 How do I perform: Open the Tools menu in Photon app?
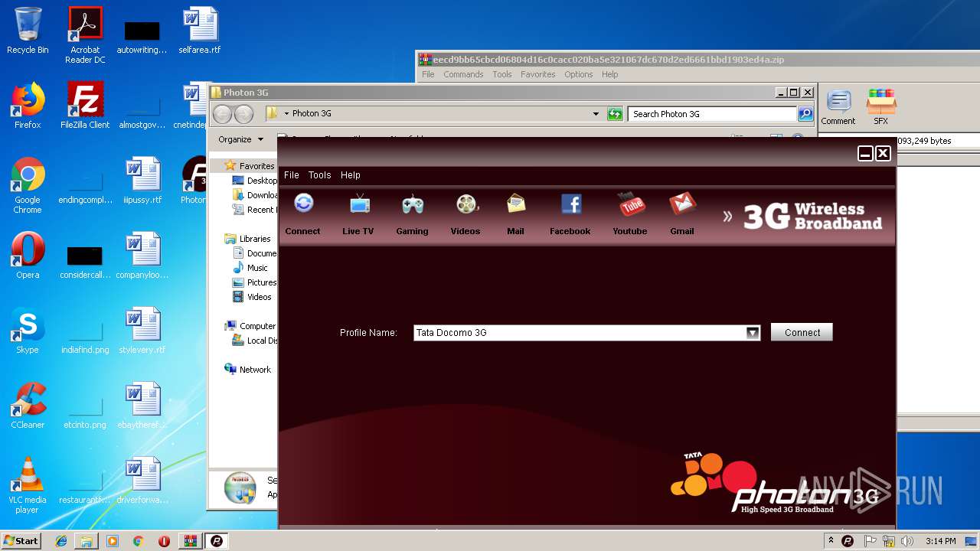[319, 175]
